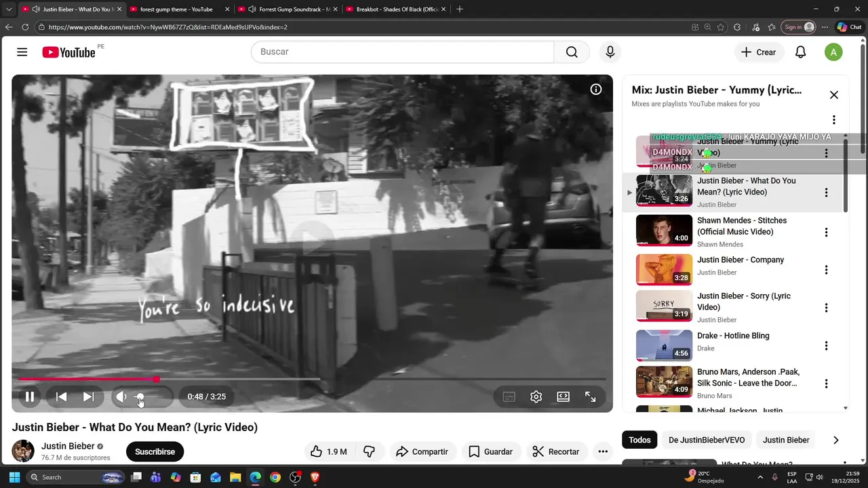Image resolution: width=868 pixels, height=488 pixels.
Task: Play Shawn Mendes - Stitches thumbnail
Action: point(664,230)
